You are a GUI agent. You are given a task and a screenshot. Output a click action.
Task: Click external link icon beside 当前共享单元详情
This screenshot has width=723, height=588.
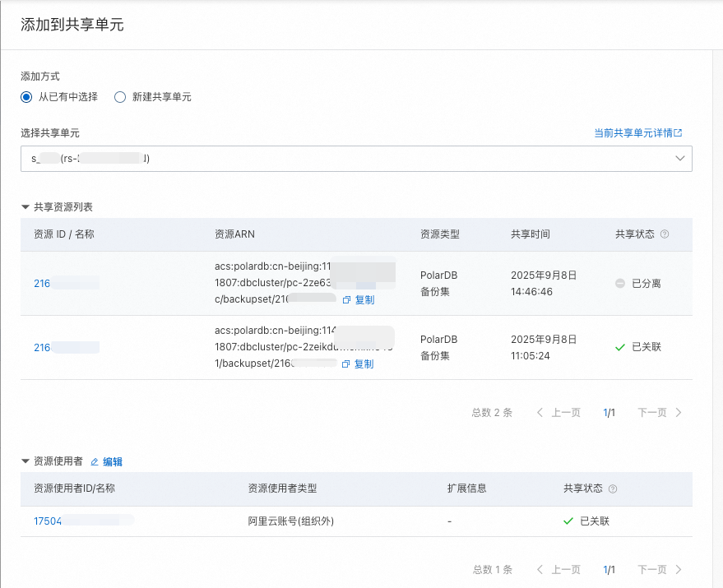coord(678,133)
